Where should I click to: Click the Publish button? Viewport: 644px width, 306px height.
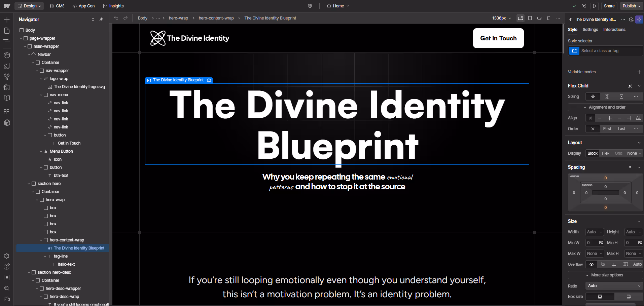(632, 6)
